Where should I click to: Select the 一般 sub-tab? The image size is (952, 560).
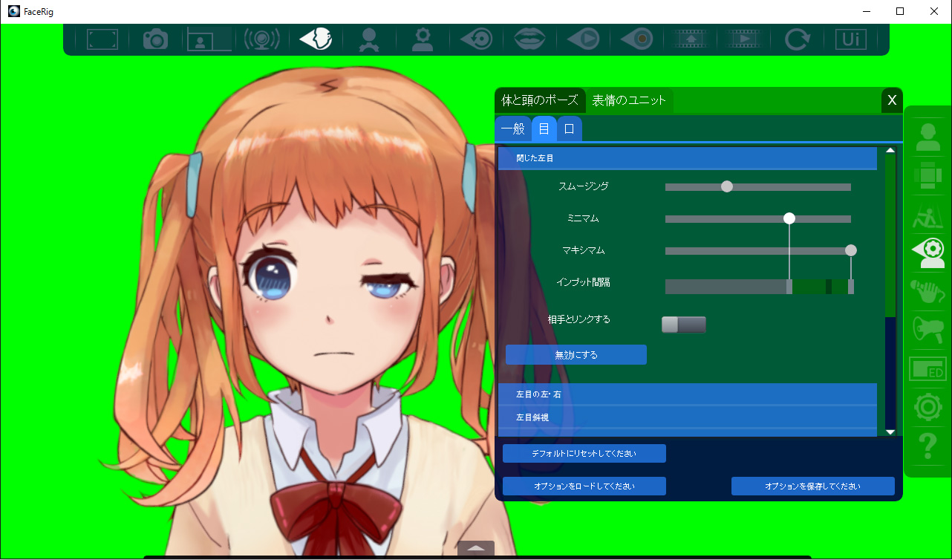[x=512, y=128]
